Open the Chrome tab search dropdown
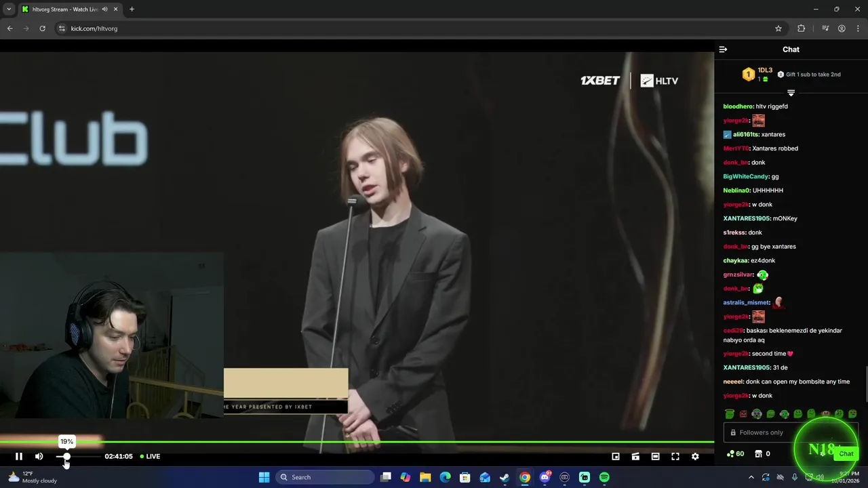Image resolution: width=868 pixels, height=488 pixels. (9, 9)
